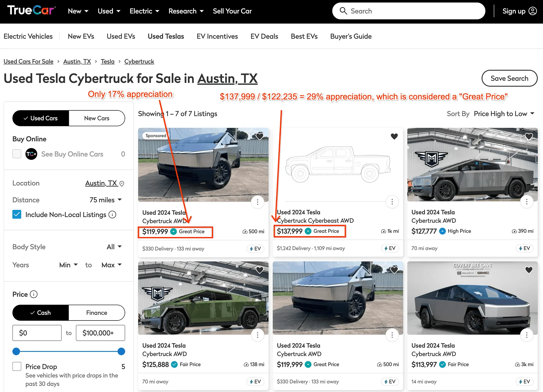Expand the Research menu in the top navigation
Screen dimensions: 543x392
click(186, 11)
